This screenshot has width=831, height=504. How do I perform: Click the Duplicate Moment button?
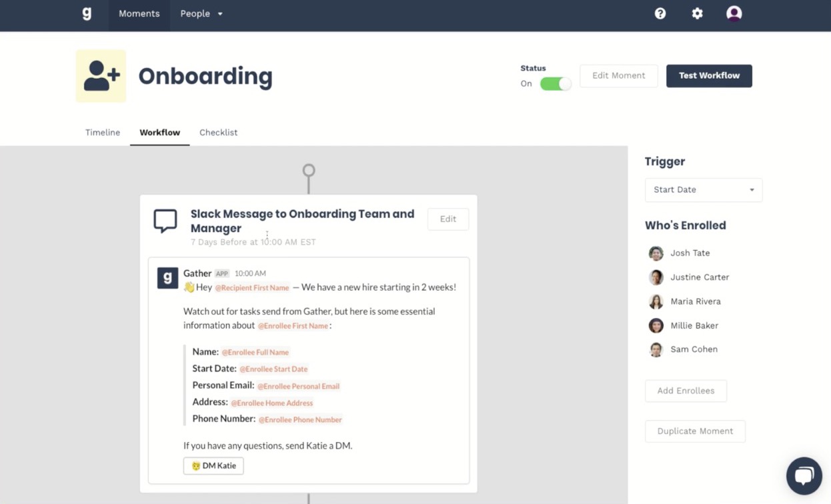tap(695, 431)
